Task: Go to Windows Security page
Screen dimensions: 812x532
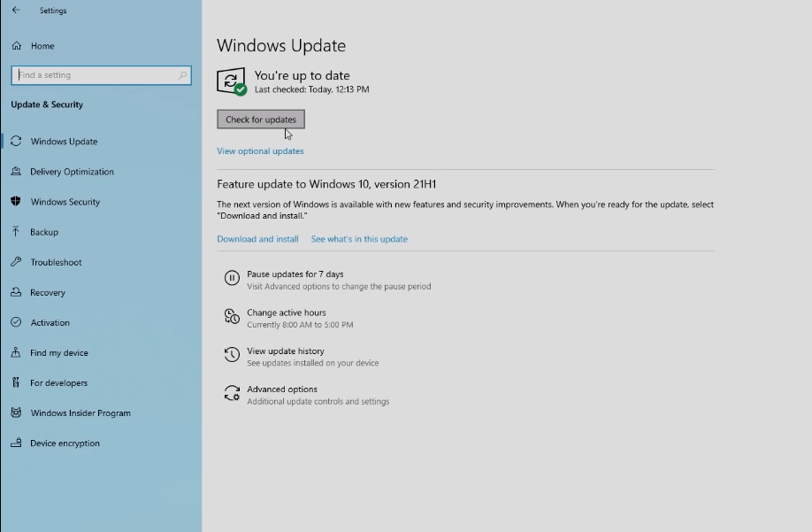Action: pyautogui.click(x=65, y=202)
